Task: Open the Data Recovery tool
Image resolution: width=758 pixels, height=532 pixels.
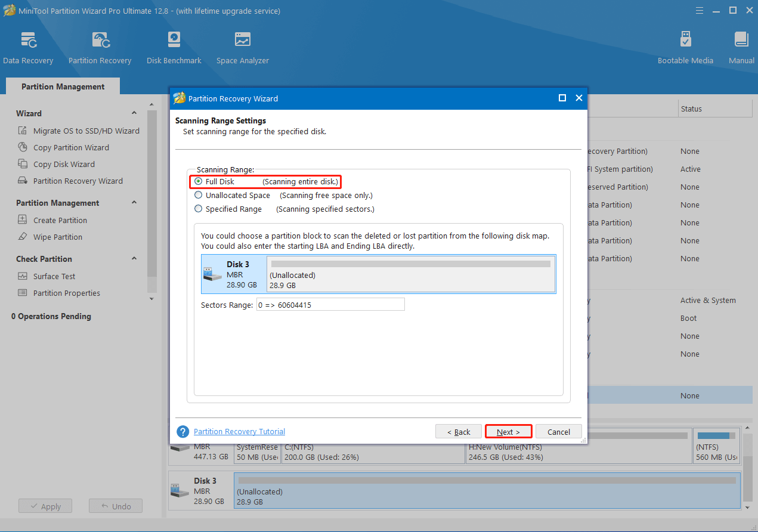Action: coord(28,48)
